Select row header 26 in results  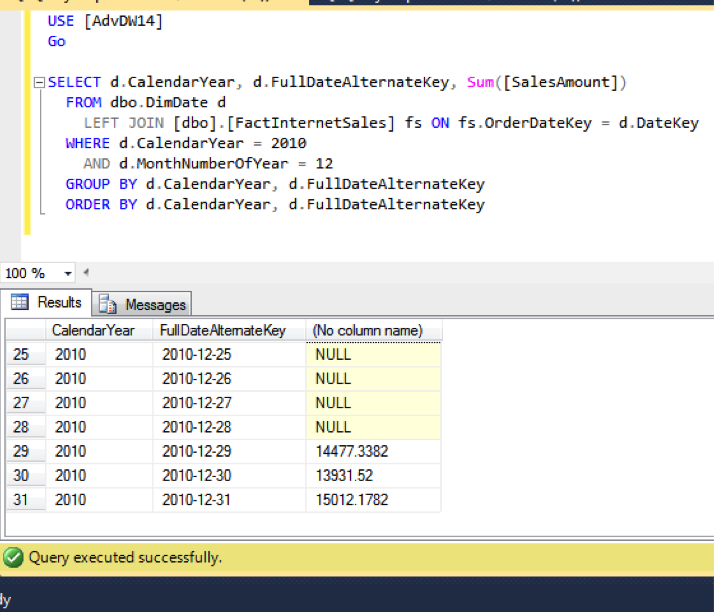pyautogui.click(x=26, y=378)
